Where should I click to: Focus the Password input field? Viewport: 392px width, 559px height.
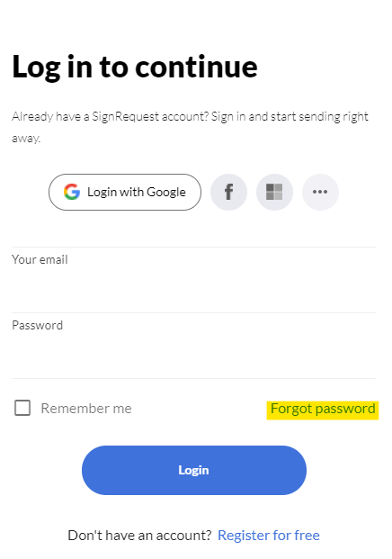click(x=193, y=356)
